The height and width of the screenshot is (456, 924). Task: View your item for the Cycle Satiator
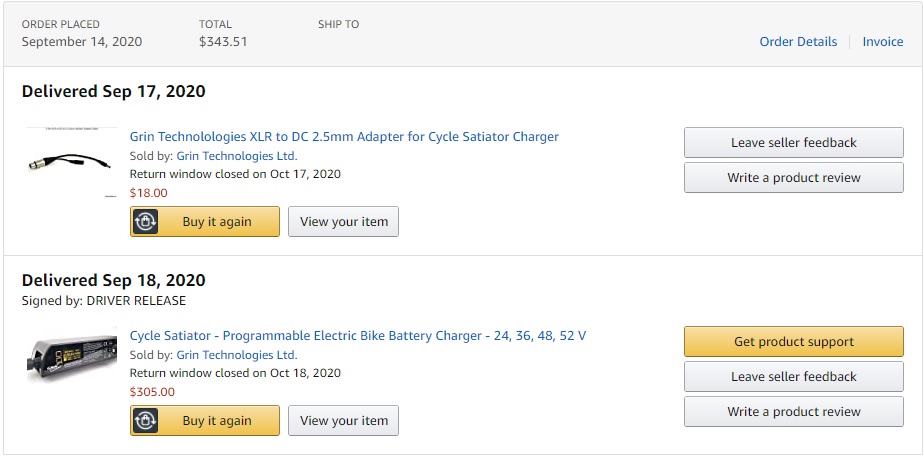344,421
